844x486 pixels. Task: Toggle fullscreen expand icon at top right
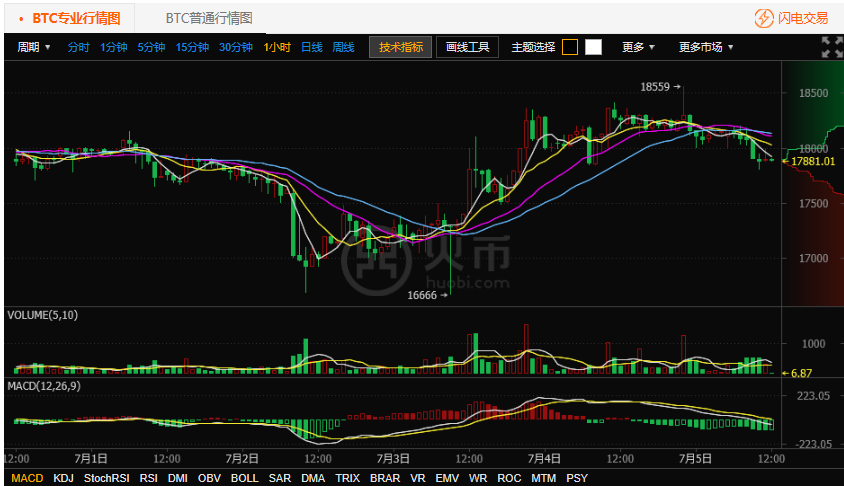(x=832, y=47)
